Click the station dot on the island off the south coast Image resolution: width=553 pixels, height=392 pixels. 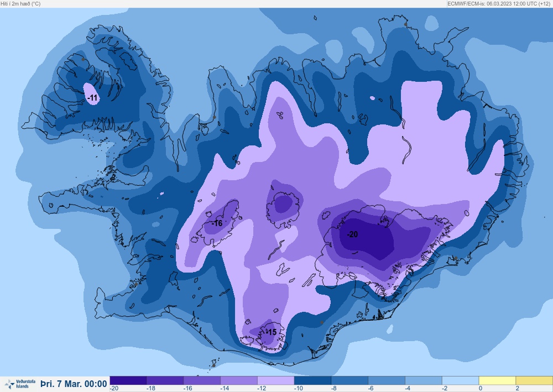pos(213,365)
